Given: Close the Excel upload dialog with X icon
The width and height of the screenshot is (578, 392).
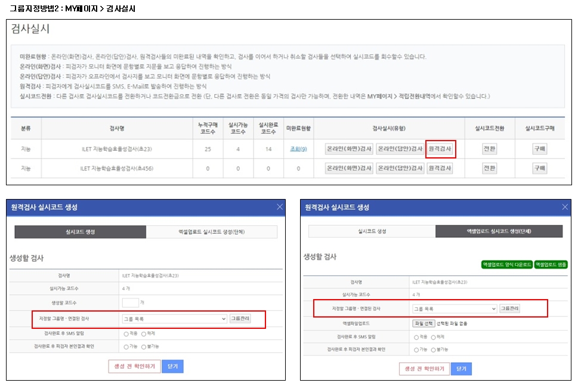Looking at the screenshot, I should click(565, 207).
